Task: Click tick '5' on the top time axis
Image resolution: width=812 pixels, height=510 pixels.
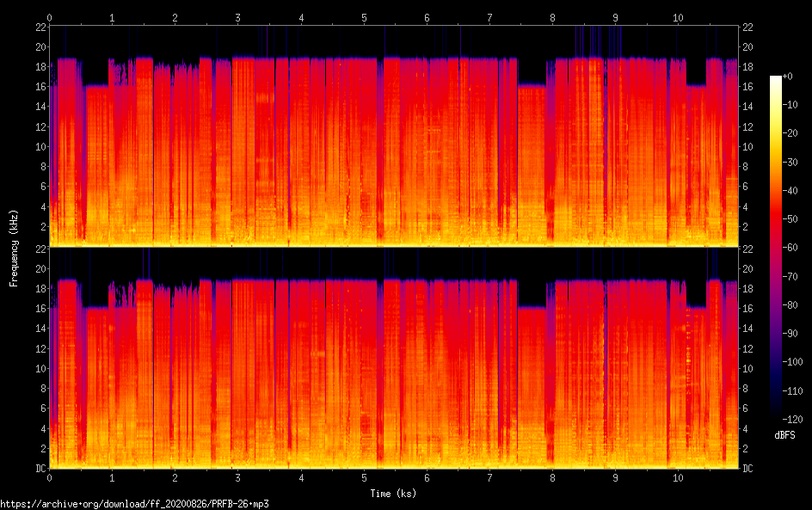Action: coord(364,17)
